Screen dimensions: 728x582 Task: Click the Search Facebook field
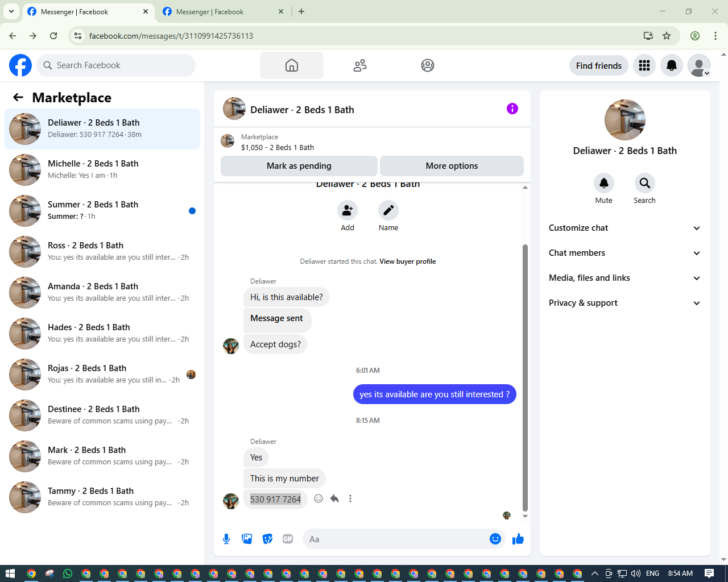pyautogui.click(x=116, y=65)
